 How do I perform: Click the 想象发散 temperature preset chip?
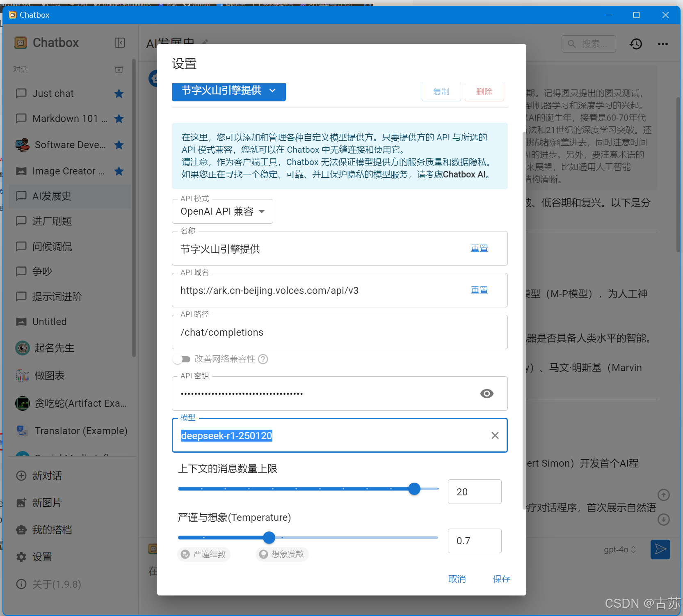(x=282, y=554)
